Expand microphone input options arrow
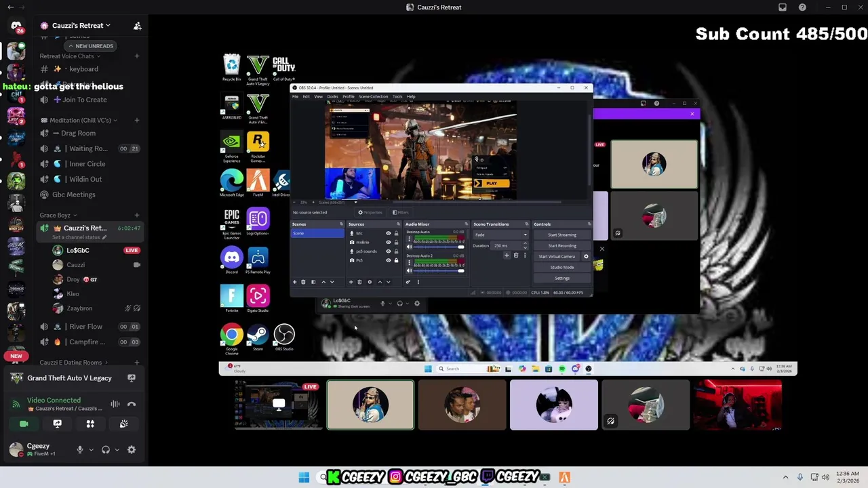Viewport: 868px width, 488px height. point(91,449)
